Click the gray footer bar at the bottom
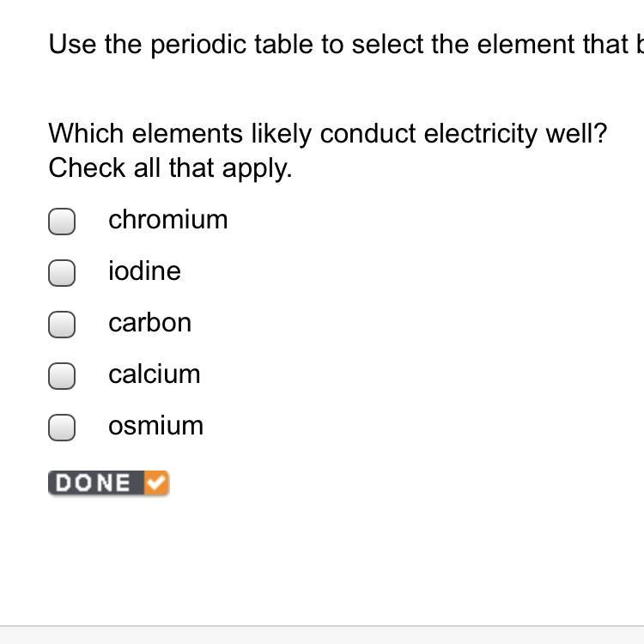 (322, 635)
